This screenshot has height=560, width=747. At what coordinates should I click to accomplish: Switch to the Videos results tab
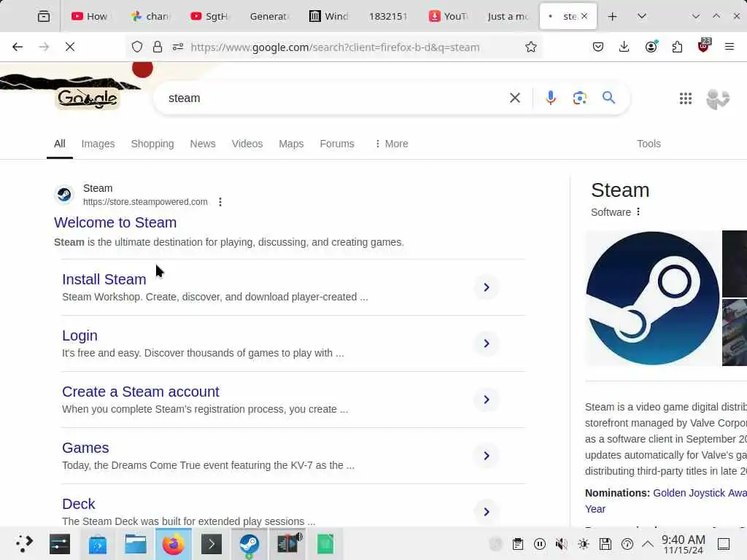[247, 144]
